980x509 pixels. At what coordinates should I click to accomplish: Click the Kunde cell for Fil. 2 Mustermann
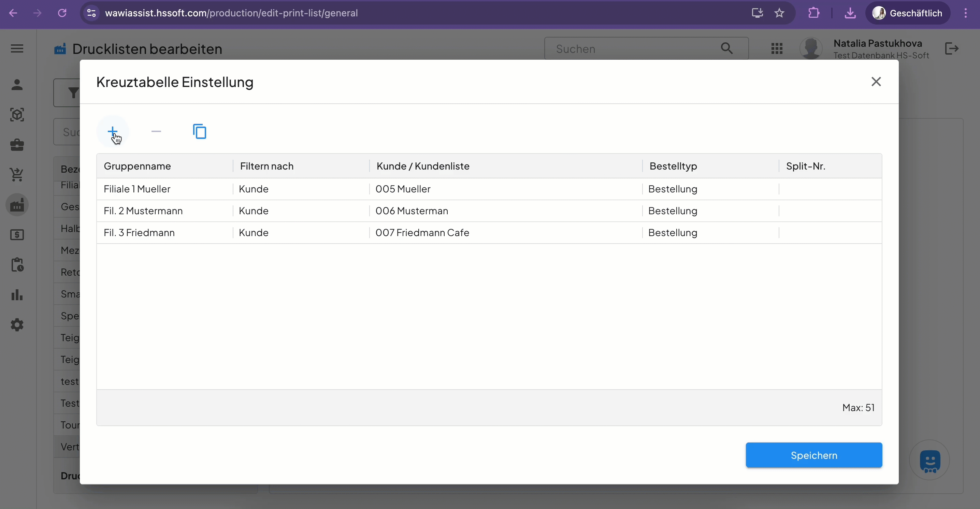pyautogui.click(x=254, y=211)
